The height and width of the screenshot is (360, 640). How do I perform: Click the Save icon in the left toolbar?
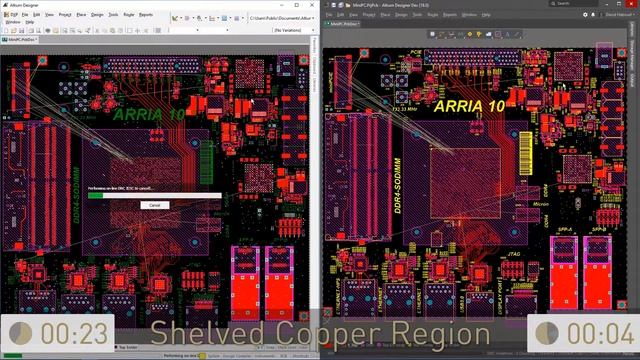pos(22,31)
